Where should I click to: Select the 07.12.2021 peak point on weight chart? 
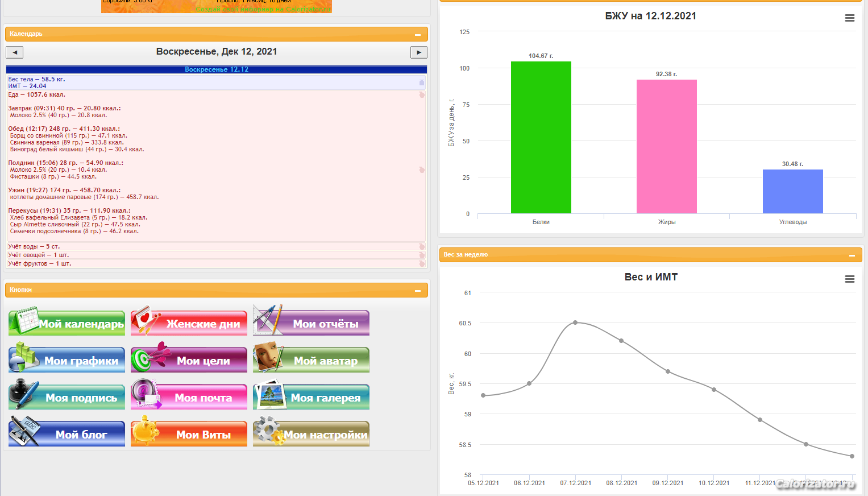pos(575,323)
